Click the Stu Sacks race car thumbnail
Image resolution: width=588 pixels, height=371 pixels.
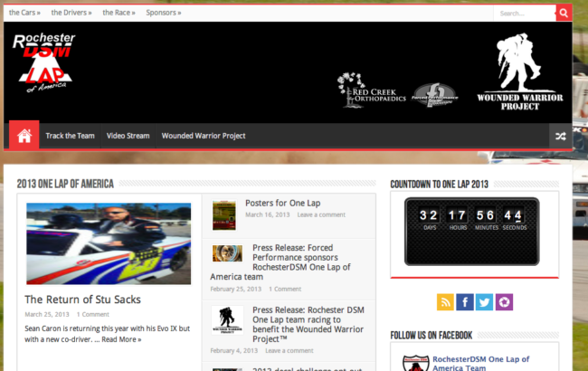click(x=109, y=243)
